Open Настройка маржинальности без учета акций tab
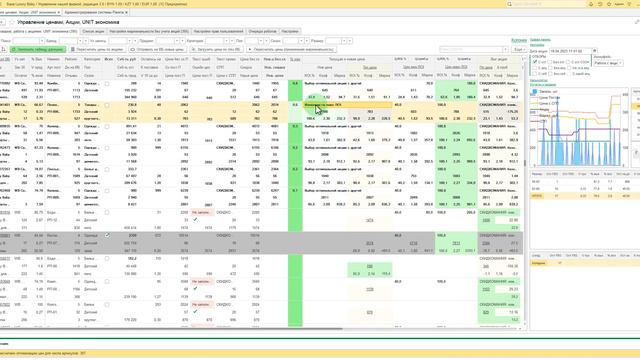The height and width of the screenshot is (360, 640). (x=149, y=31)
